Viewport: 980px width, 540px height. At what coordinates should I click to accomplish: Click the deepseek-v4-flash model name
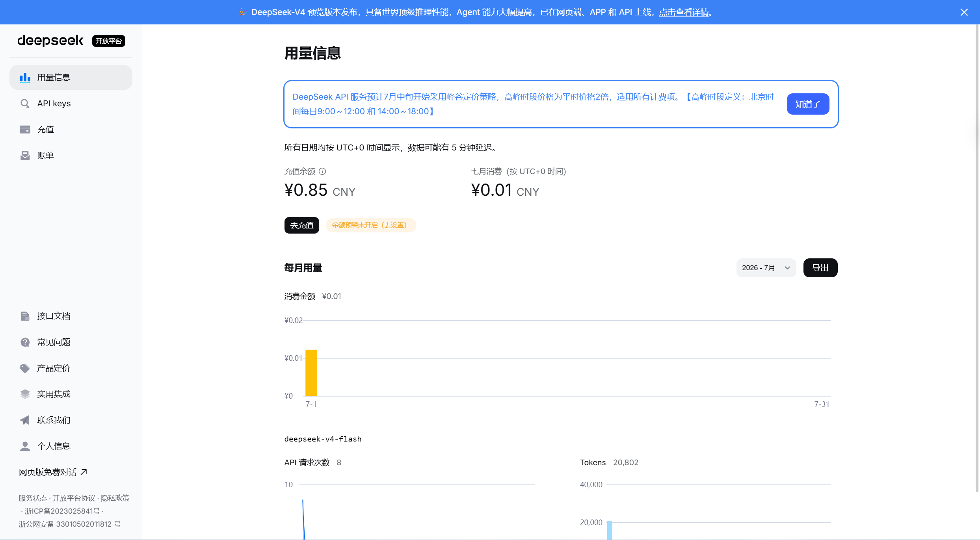(323, 439)
